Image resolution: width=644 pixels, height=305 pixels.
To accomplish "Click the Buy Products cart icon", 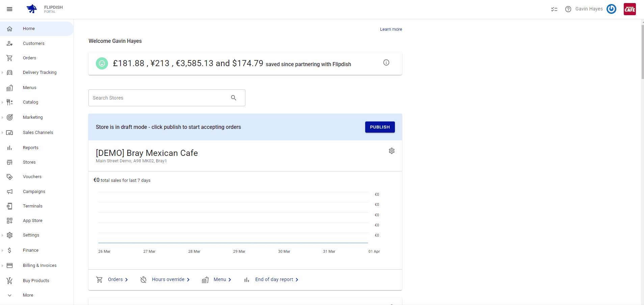I will tap(9, 281).
